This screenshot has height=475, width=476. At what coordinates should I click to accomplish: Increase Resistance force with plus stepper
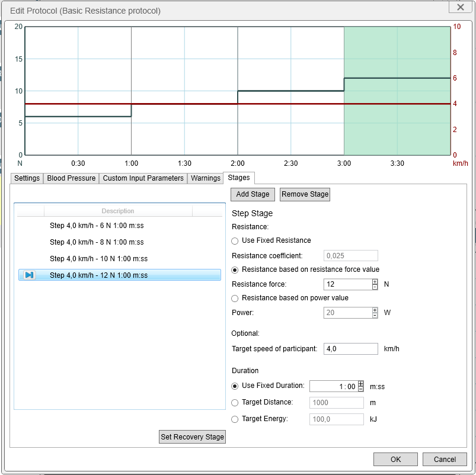(375, 281)
